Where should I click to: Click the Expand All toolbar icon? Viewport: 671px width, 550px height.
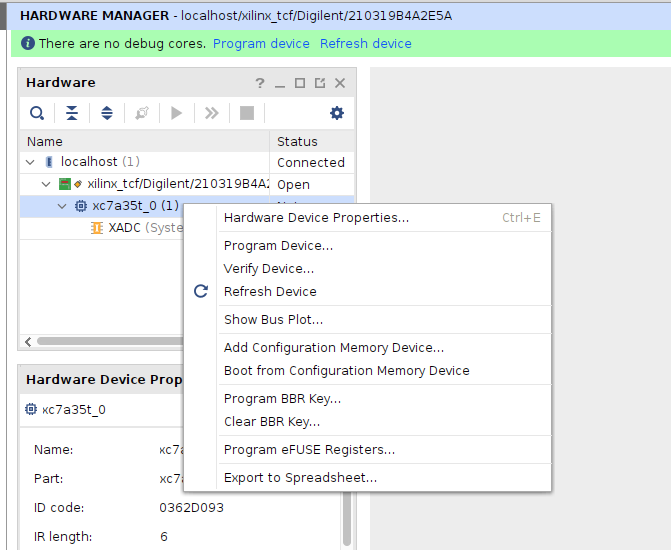point(106,113)
